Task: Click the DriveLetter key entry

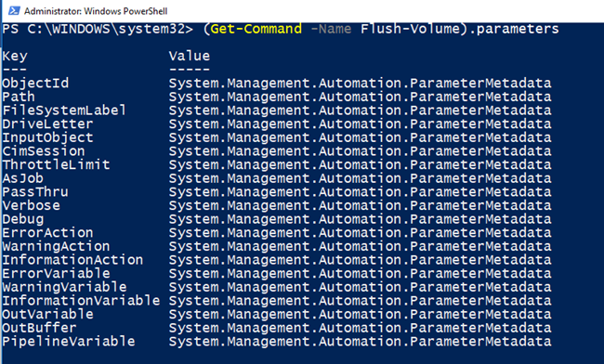Action: pos(47,123)
